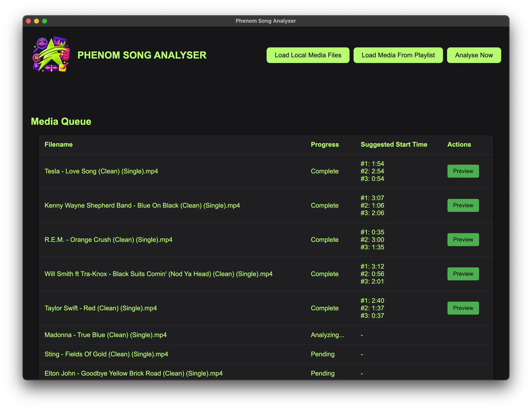Click start time #1: 0:35
Screen dimensions: 532x410
(372, 232)
